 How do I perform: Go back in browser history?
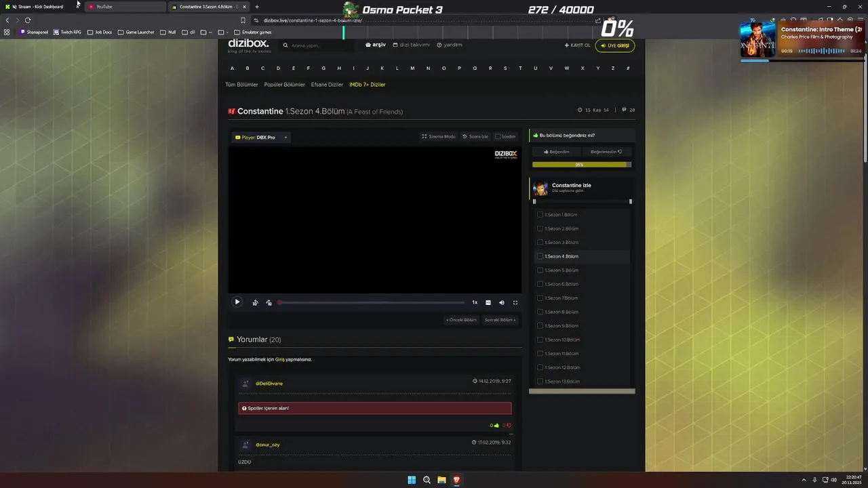(x=7, y=20)
